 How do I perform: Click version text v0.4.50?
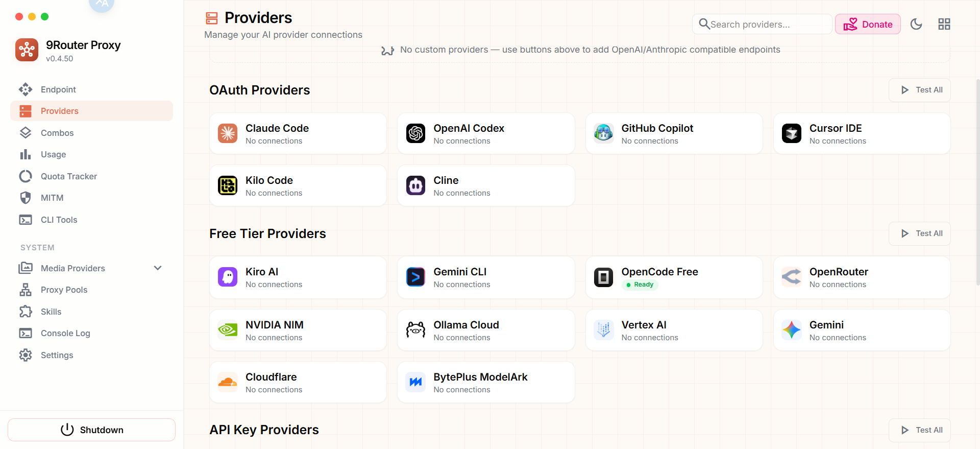pos(59,58)
